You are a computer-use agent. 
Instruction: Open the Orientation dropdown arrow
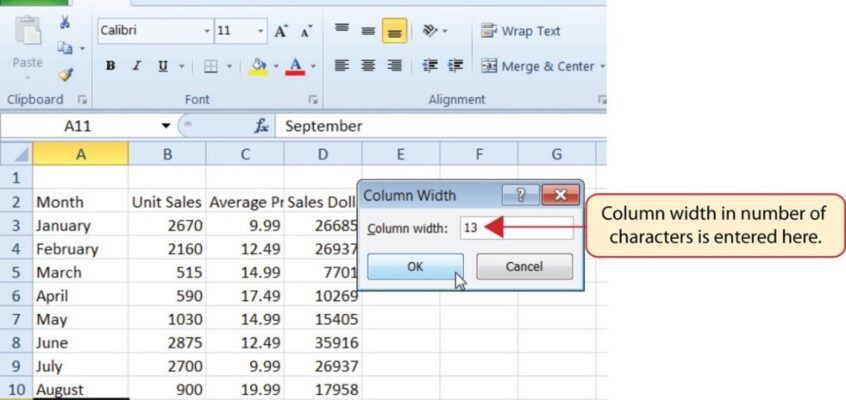click(x=446, y=31)
